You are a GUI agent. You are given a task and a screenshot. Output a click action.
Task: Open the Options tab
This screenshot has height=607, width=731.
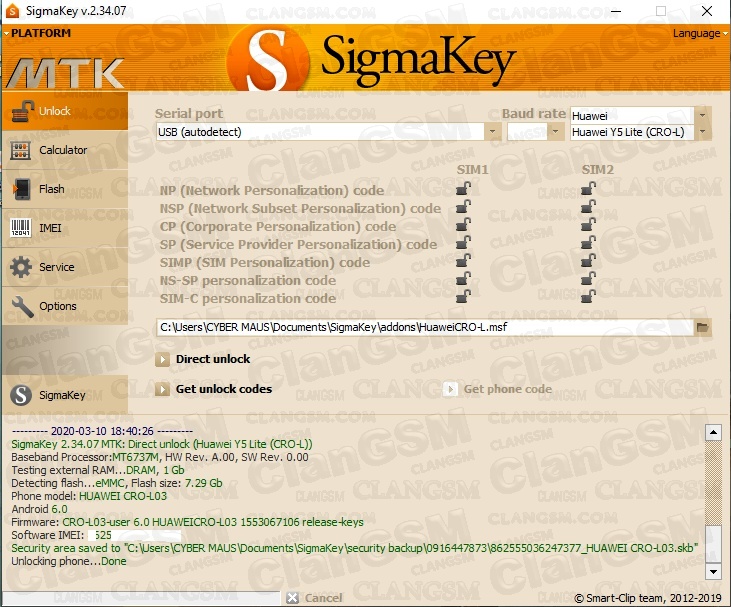(65, 306)
